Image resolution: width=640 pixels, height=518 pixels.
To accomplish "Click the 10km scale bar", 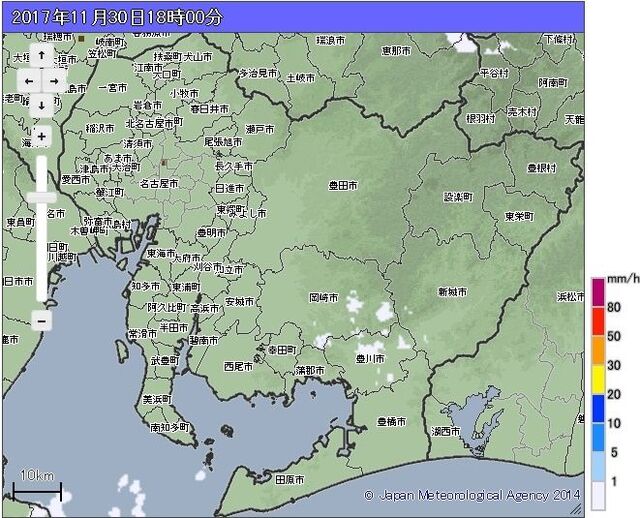I will click(x=37, y=487).
